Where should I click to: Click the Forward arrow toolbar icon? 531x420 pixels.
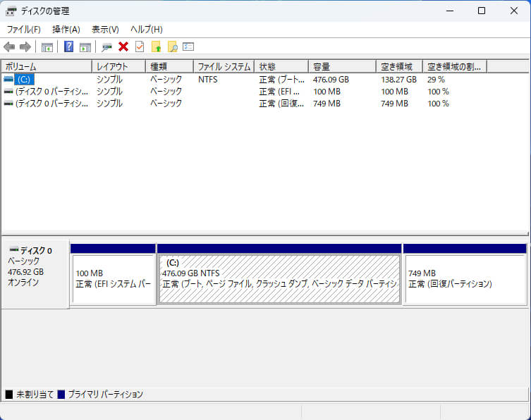coord(25,47)
